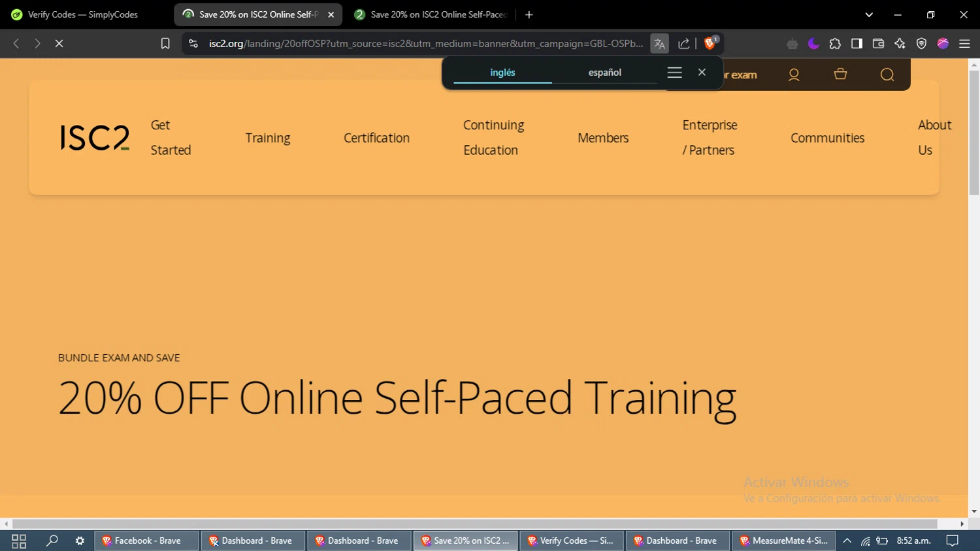Open the Training menu

click(268, 138)
